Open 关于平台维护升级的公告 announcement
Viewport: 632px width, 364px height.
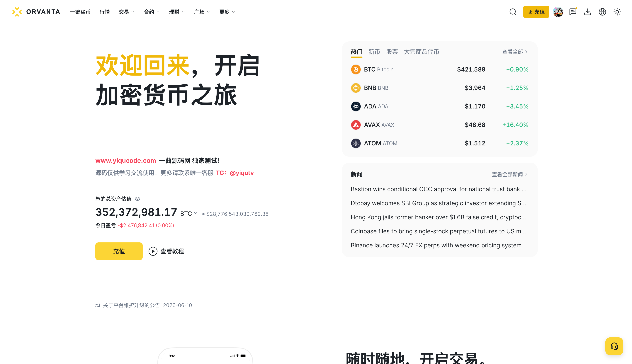tap(132, 305)
